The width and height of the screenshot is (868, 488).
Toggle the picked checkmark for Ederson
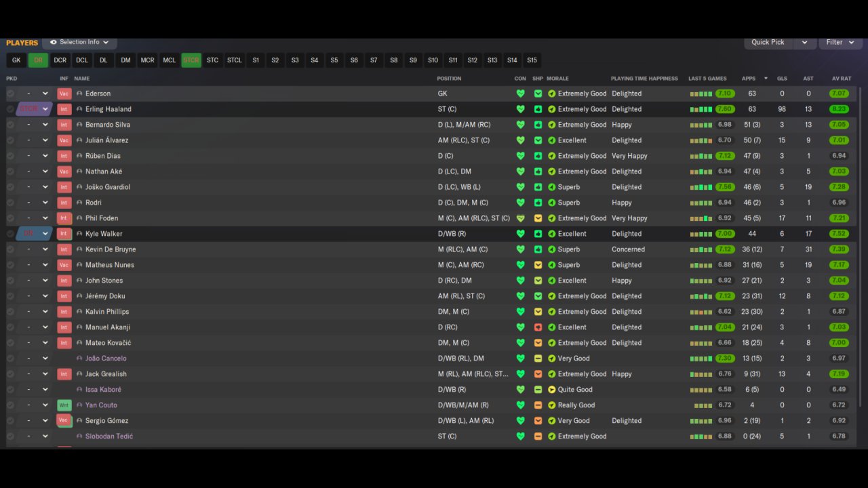[10, 94]
